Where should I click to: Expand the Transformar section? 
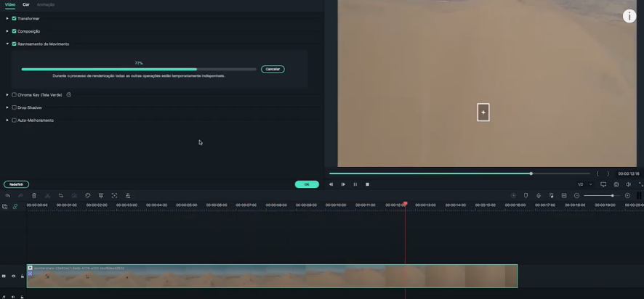[x=7, y=19]
